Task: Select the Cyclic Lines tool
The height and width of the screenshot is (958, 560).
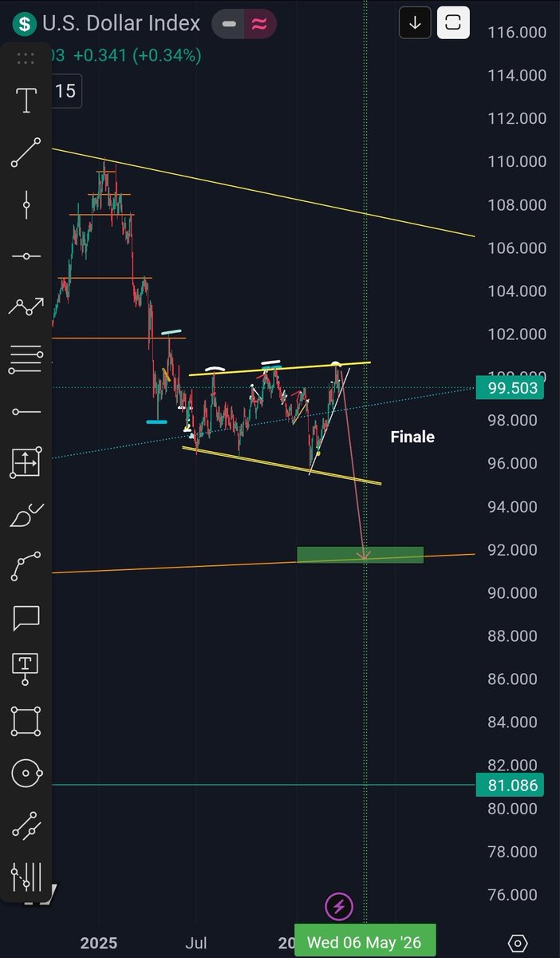Action: [26, 877]
